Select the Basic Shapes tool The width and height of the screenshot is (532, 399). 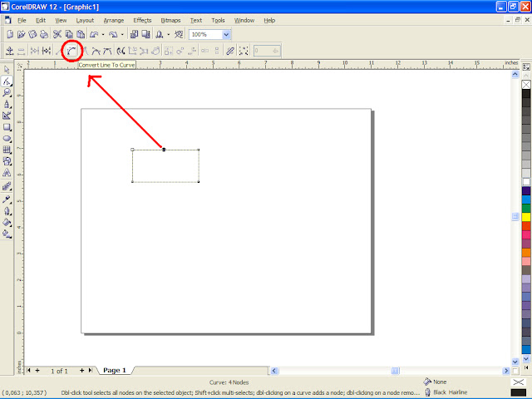point(7,161)
